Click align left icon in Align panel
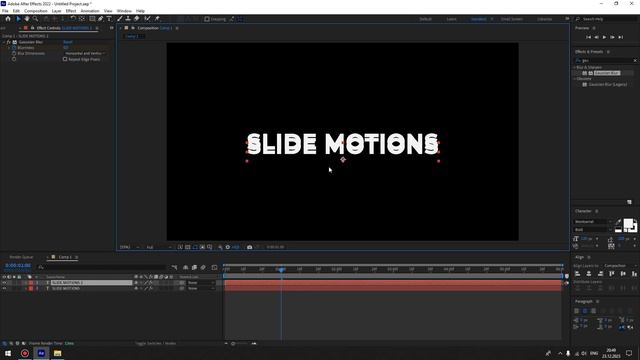This screenshot has height=360, width=640. 578,274
